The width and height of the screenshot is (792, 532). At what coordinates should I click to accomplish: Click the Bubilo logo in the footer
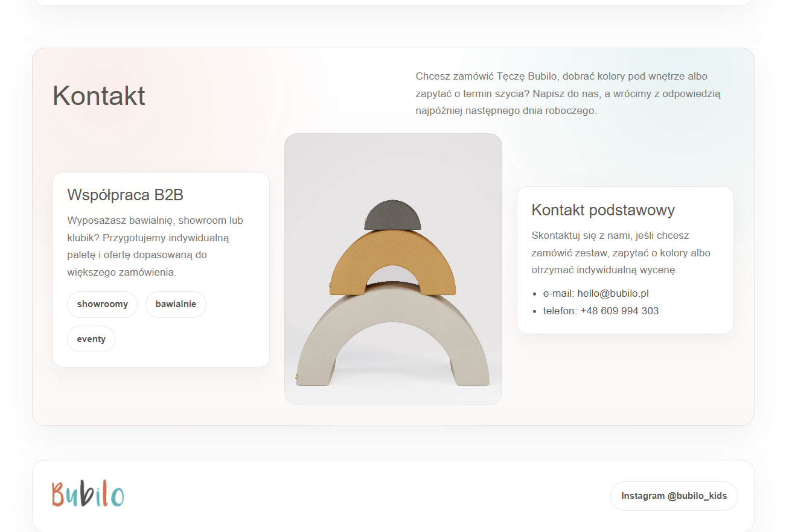[x=88, y=494]
